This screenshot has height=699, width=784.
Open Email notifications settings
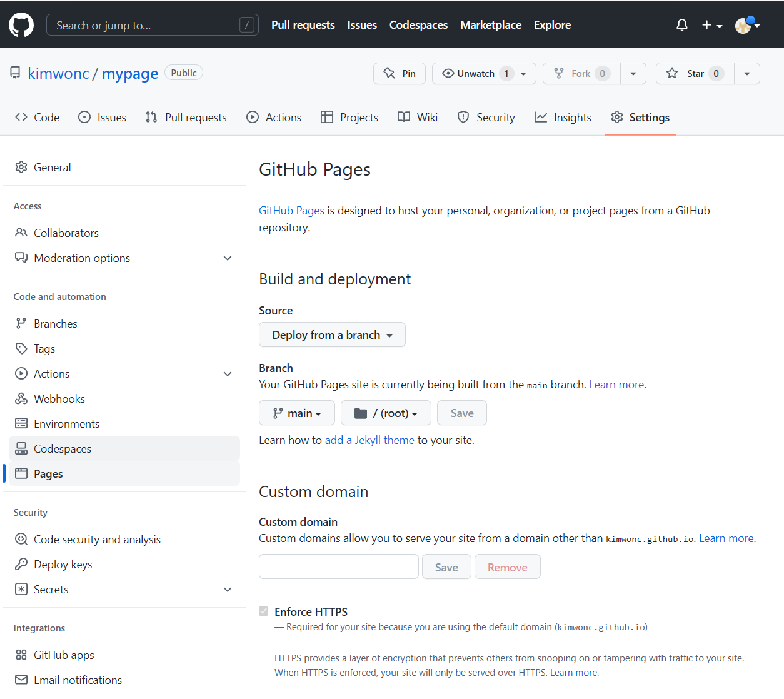coord(124,680)
